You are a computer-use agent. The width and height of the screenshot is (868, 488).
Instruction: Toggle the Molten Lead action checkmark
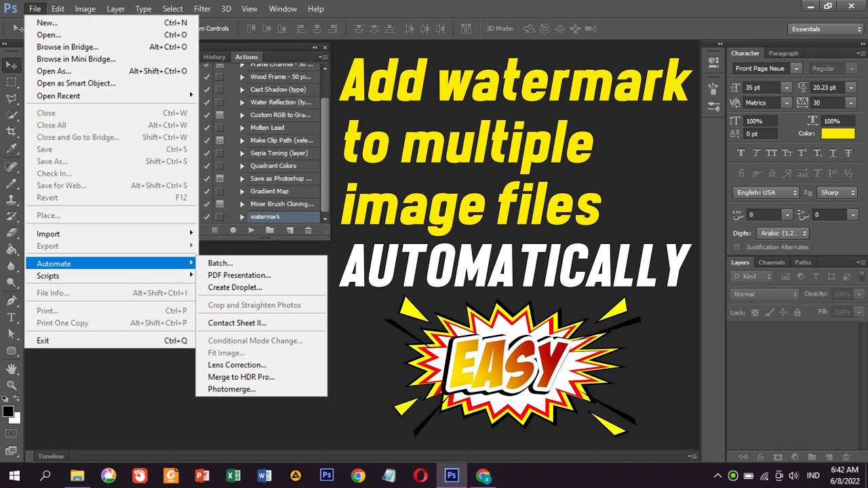(207, 127)
